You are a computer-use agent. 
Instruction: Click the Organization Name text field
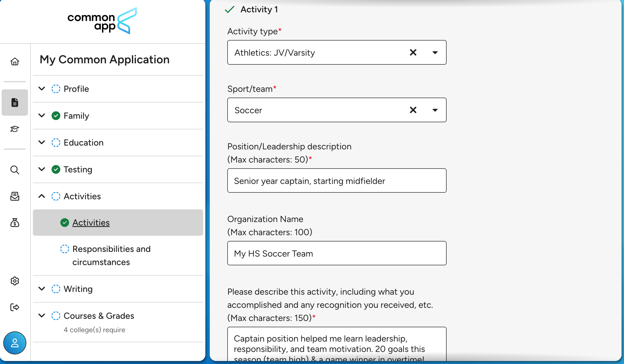pyautogui.click(x=337, y=253)
